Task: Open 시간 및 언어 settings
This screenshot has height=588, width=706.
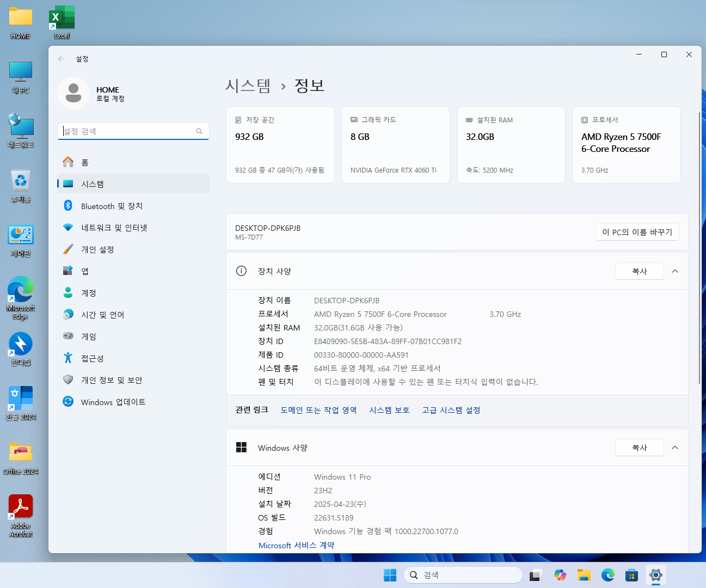Action: click(133, 315)
